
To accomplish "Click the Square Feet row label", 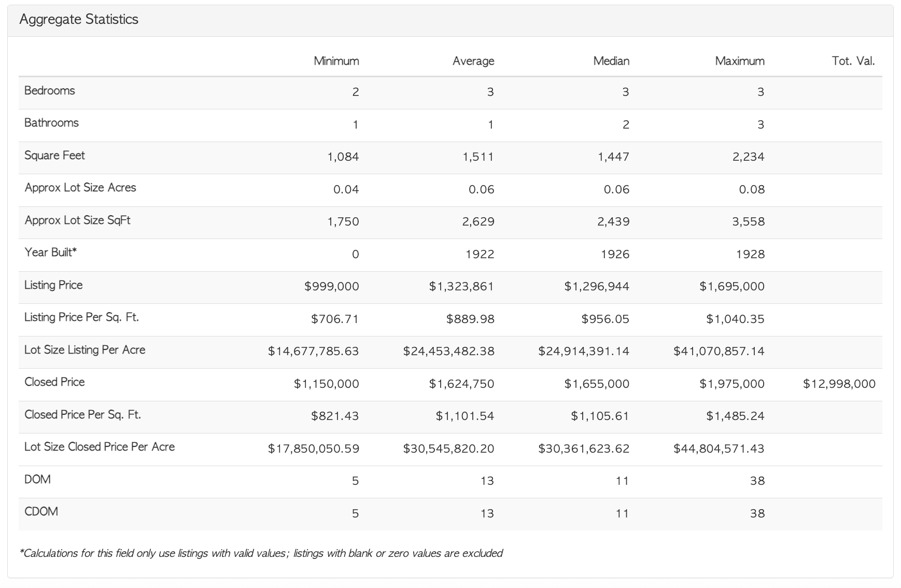I will 54,156.
